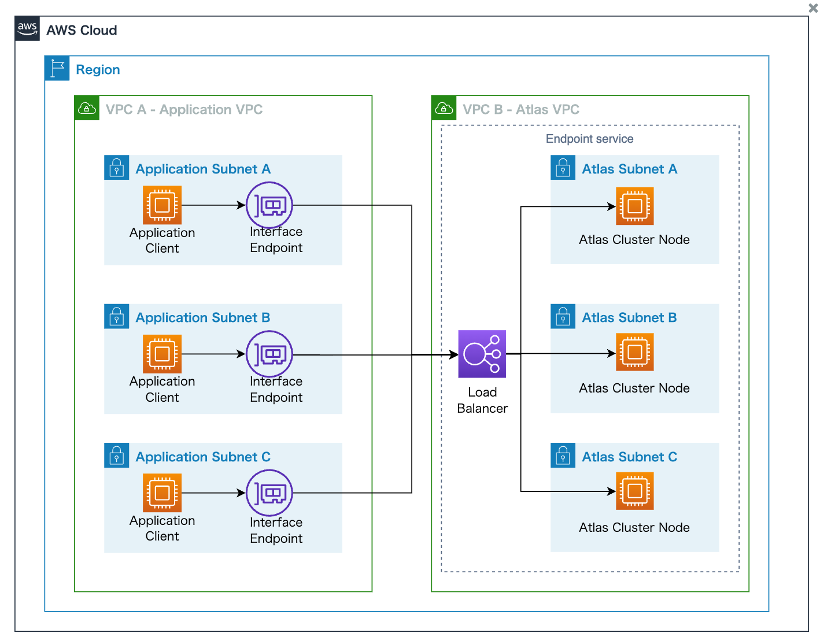Click the Endpoint service dashed container label
Screen dimensions: 820x644
(589, 139)
